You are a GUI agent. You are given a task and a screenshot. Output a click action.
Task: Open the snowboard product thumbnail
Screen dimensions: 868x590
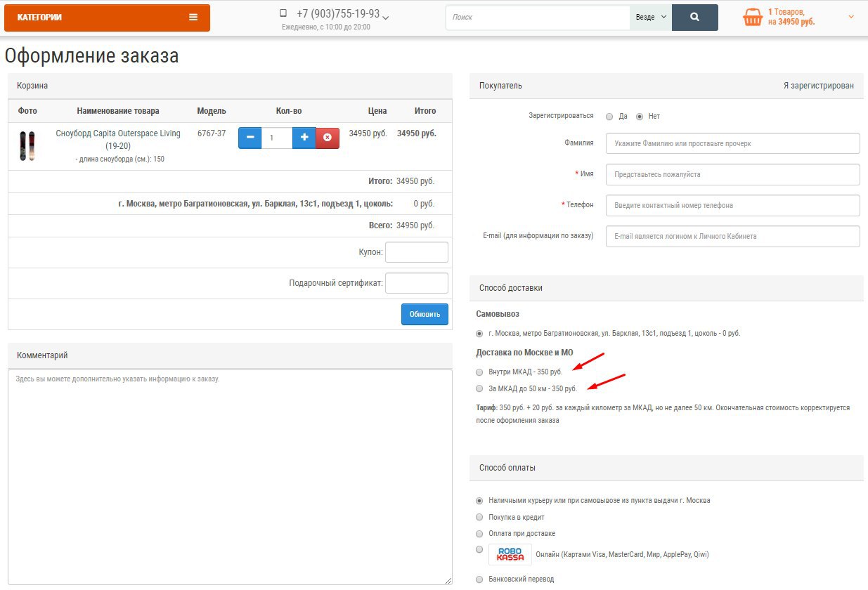point(27,145)
